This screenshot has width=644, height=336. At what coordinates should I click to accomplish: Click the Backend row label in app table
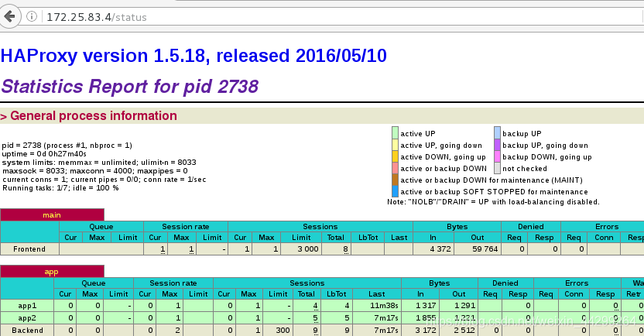(27, 331)
